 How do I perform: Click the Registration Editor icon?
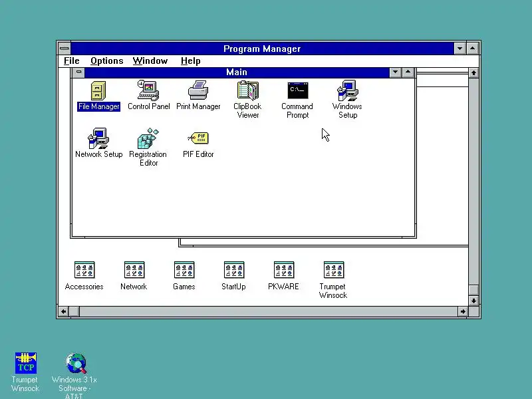(x=148, y=138)
